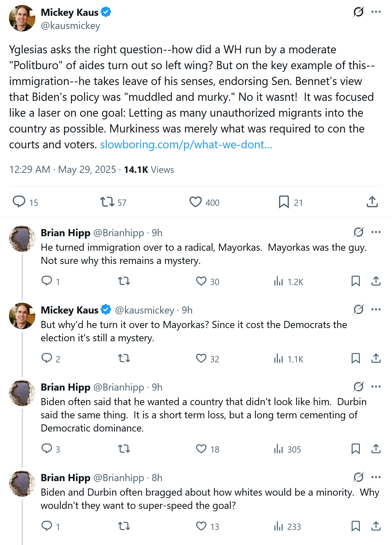Open more options on Brian Hipp's Mayorkas reply

pos(376,232)
